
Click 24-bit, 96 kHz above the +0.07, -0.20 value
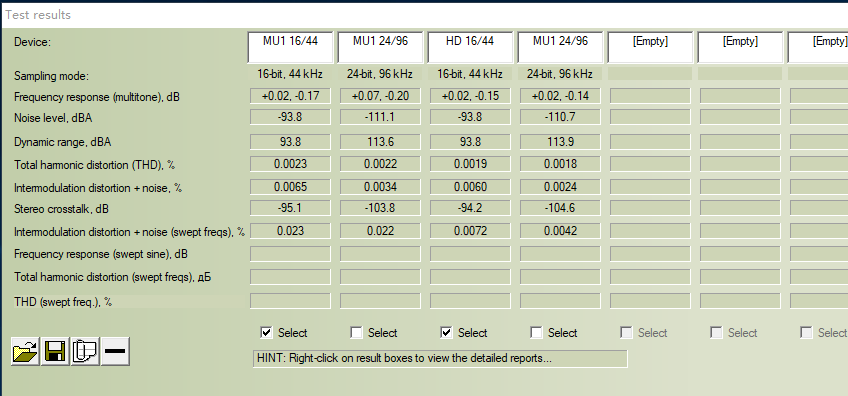click(x=380, y=74)
